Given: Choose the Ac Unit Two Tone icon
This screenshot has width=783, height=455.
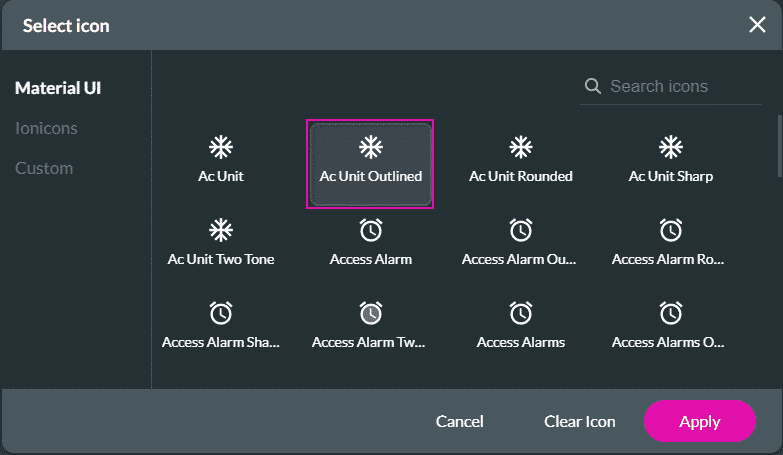Looking at the screenshot, I should pos(220,243).
